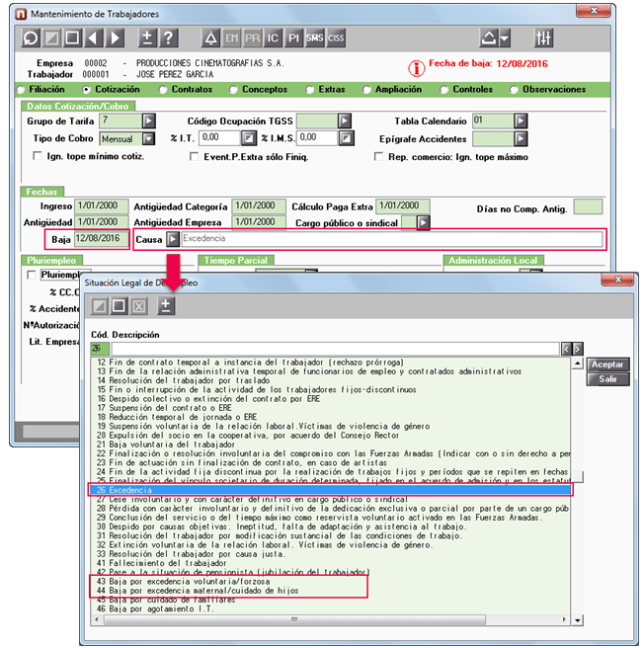Select the Controles radio tab
The width and height of the screenshot is (644, 648).
coord(443,90)
